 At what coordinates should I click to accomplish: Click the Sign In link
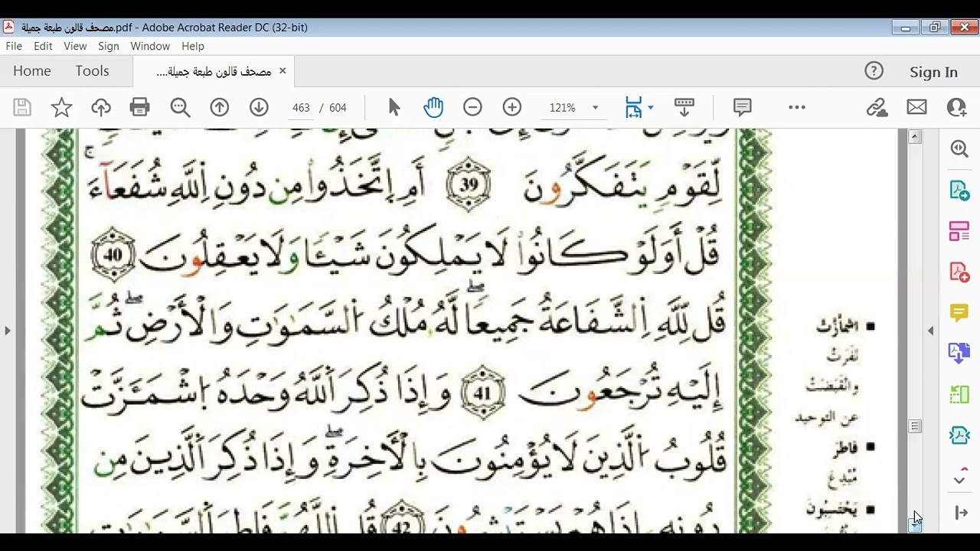point(933,72)
